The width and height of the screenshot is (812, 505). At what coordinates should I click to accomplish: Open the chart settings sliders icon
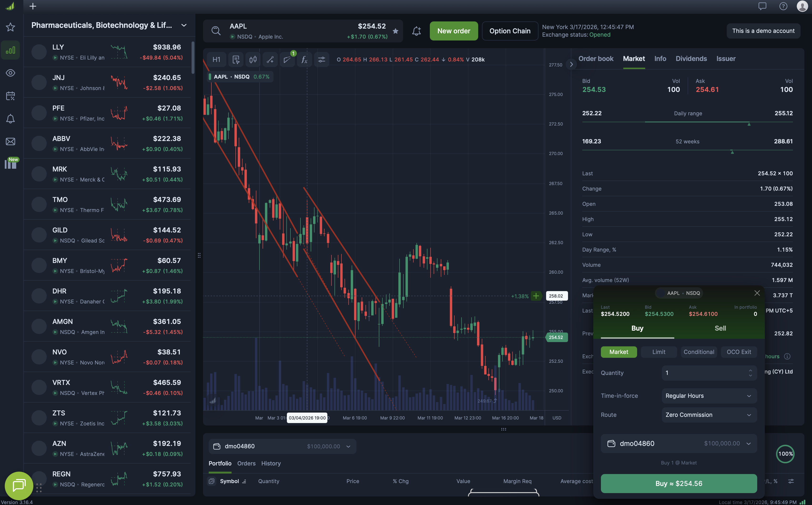click(321, 60)
